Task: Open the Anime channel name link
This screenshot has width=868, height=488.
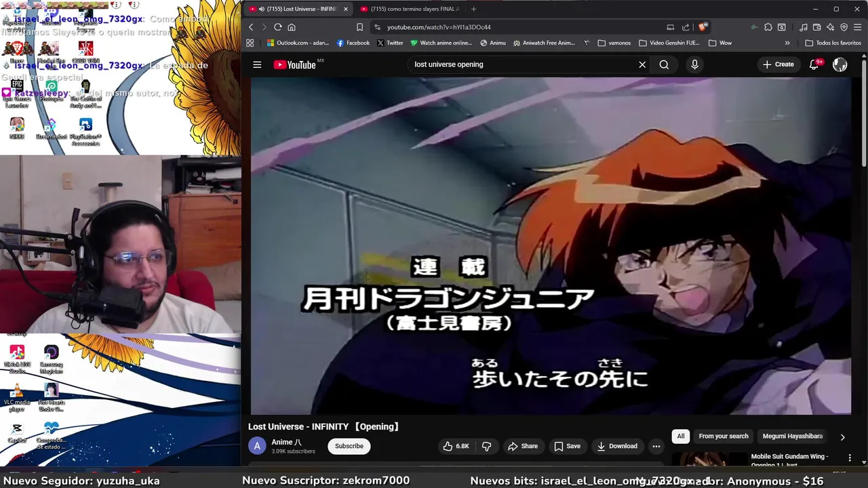Action: [286, 442]
